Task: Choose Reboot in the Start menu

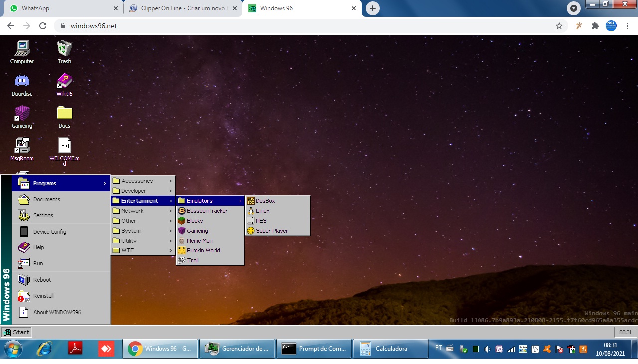Action: 61,280
